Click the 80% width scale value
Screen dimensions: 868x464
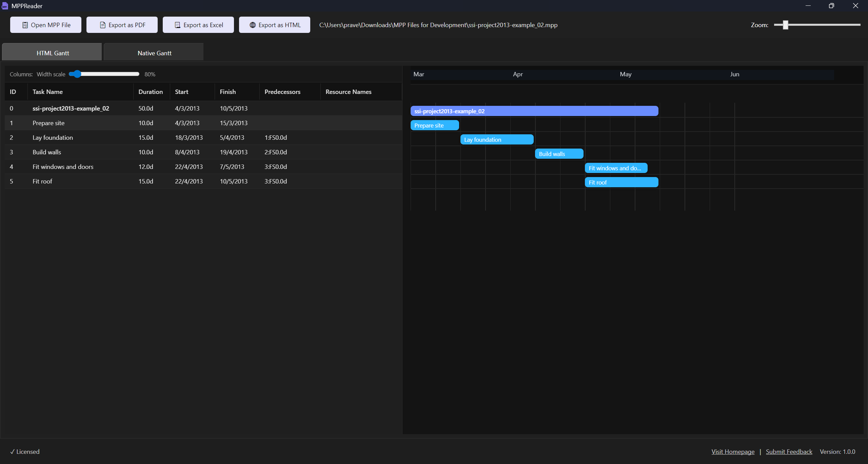[150, 74]
